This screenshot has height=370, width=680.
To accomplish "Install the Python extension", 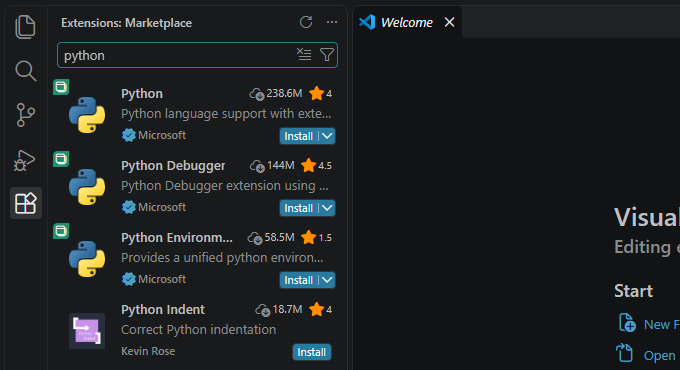I will point(299,136).
